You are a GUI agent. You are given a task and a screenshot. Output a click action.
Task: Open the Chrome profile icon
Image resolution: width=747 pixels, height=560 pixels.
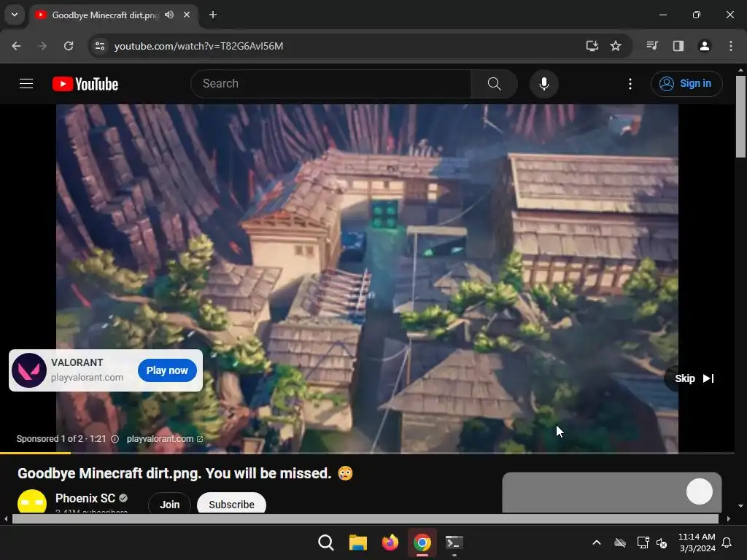(x=704, y=46)
